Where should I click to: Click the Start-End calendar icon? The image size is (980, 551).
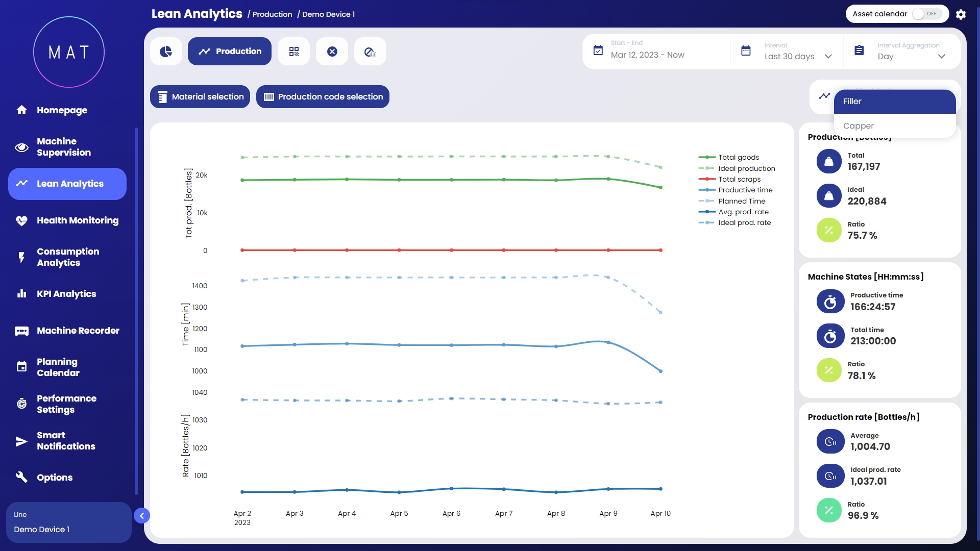tap(598, 51)
